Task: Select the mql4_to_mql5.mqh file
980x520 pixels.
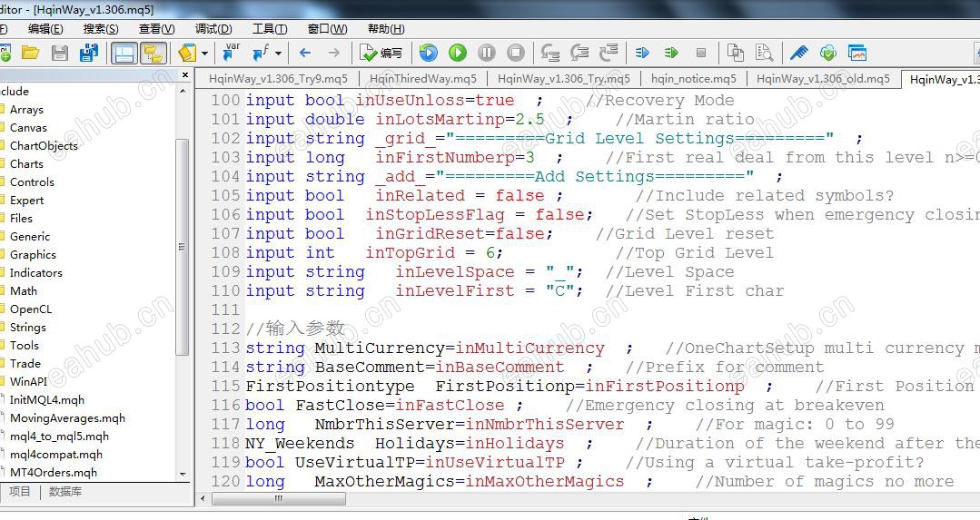Action: [59, 436]
